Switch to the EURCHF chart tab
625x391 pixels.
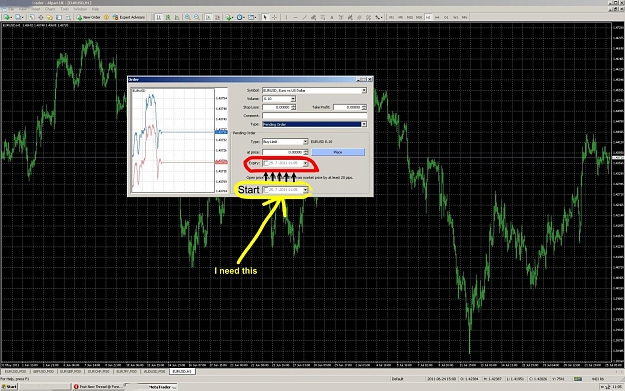pos(99,371)
